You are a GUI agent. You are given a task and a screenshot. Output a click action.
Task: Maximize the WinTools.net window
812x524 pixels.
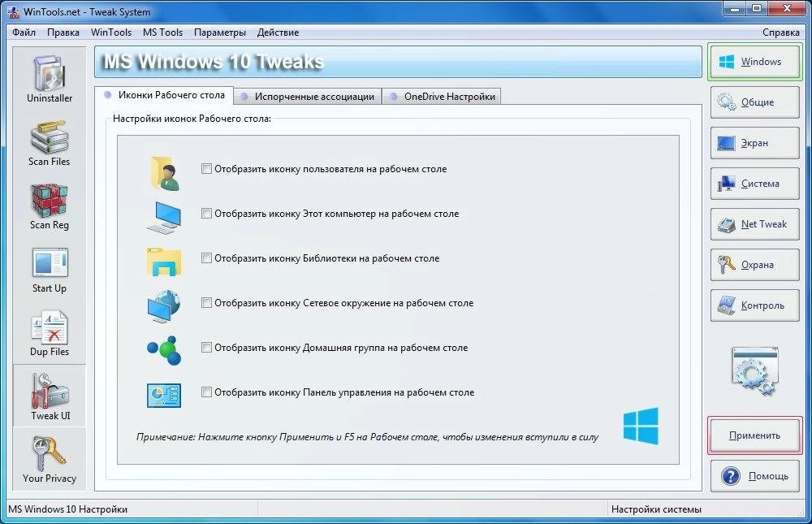pos(757,9)
